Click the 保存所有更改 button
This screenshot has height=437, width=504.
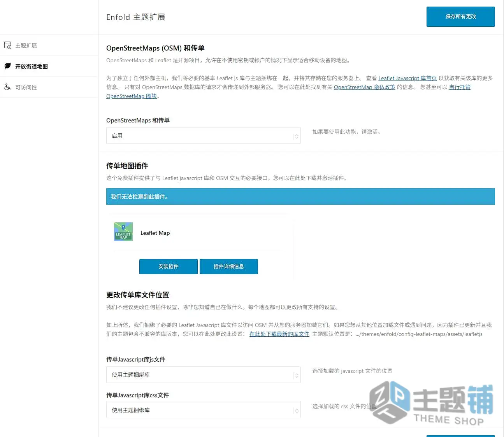[461, 17]
